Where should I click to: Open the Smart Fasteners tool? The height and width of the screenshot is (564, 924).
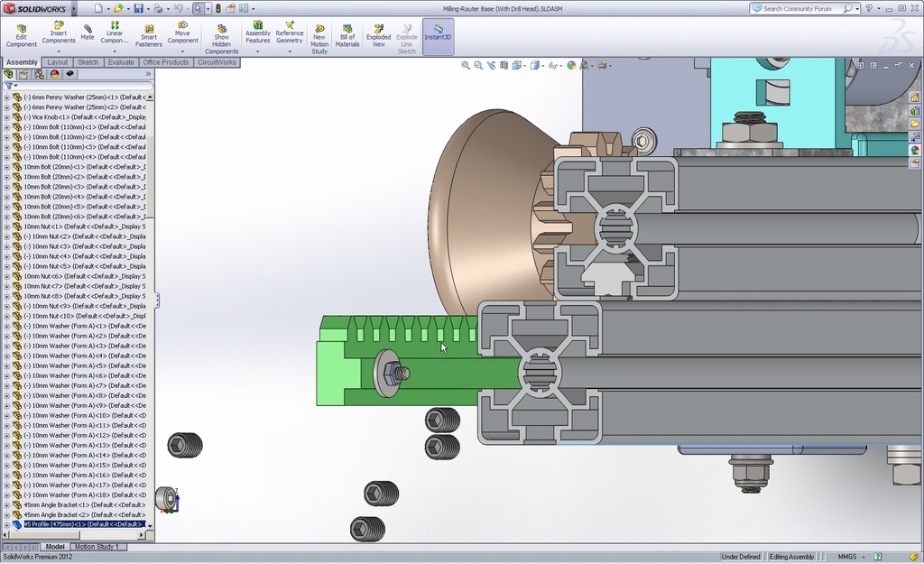click(x=149, y=34)
